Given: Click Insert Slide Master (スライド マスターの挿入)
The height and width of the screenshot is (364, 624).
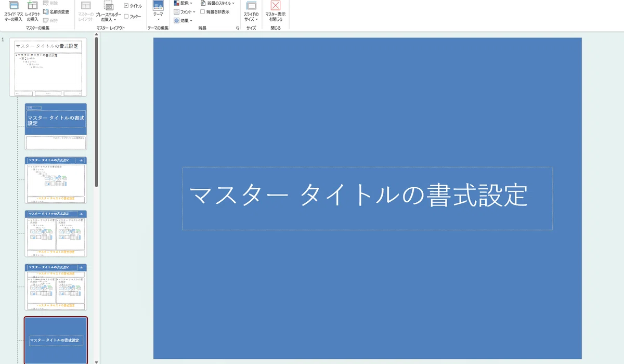Looking at the screenshot, I should pos(14,11).
